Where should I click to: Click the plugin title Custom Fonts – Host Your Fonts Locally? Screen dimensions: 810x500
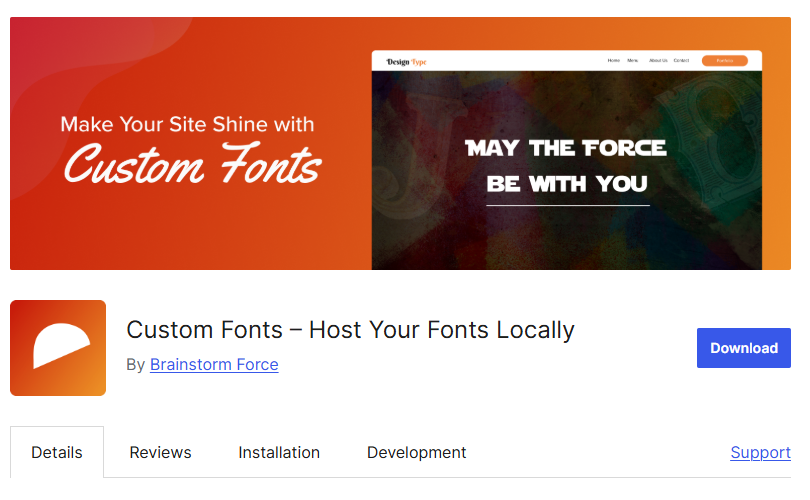coord(350,330)
